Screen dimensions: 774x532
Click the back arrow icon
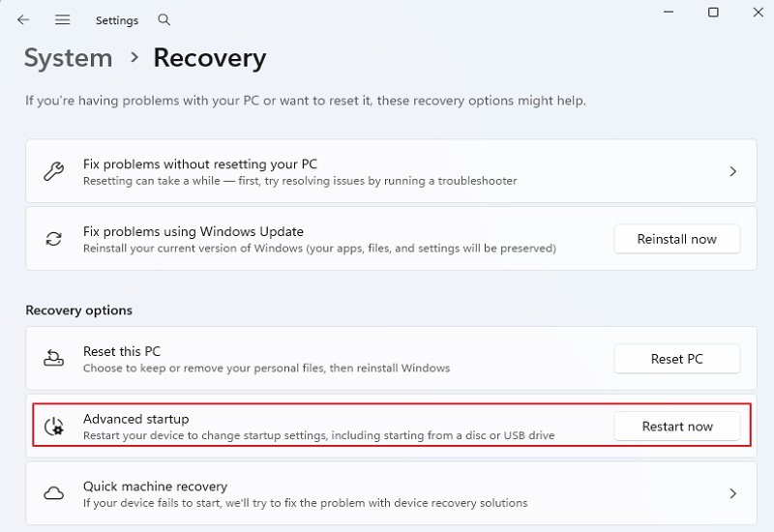tap(23, 19)
